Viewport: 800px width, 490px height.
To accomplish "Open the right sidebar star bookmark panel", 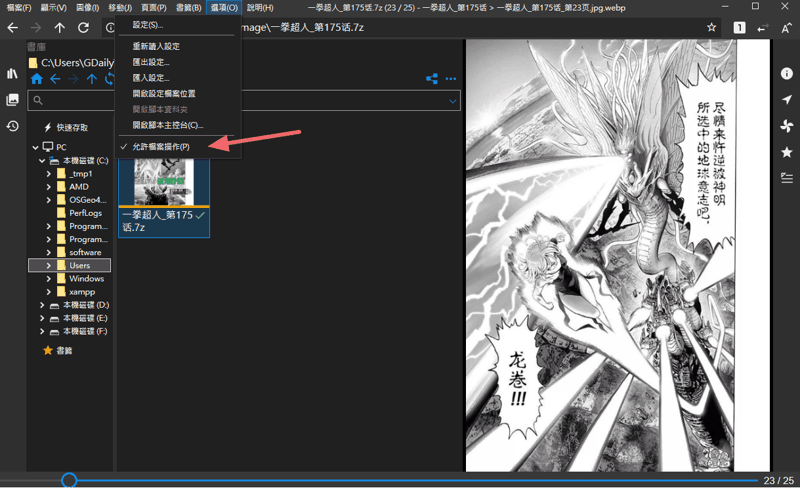I will tap(786, 152).
